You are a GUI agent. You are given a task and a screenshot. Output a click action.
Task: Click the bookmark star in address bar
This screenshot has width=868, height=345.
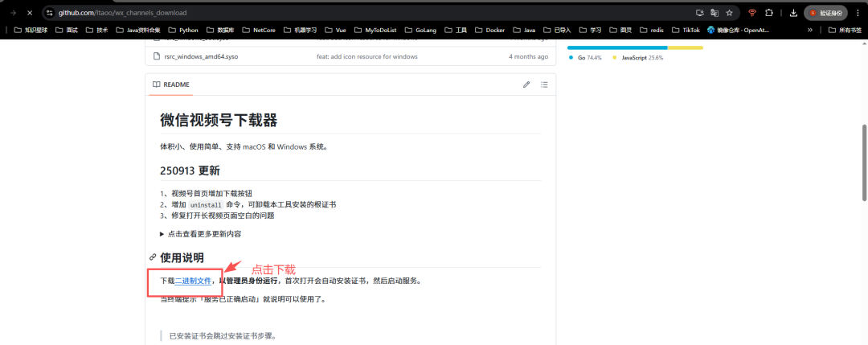(729, 13)
